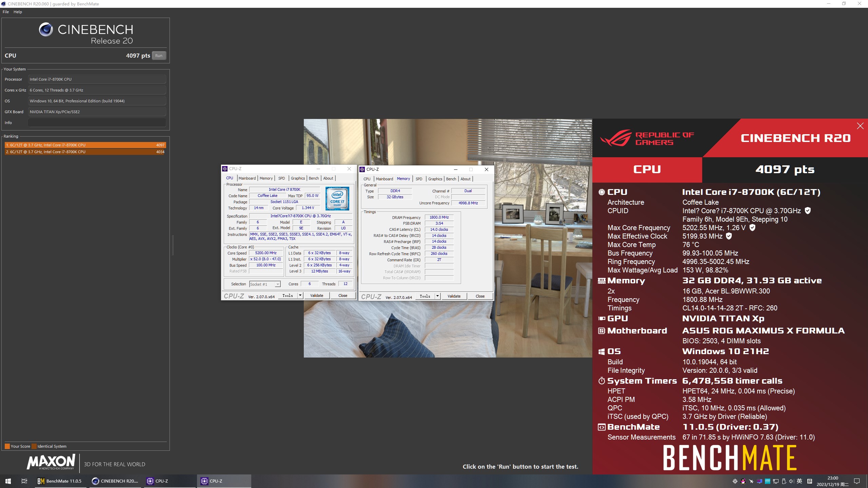The height and width of the screenshot is (488, 868).
Task: Click Tools button in left CPU-Z window
Action: coord(288,296)
